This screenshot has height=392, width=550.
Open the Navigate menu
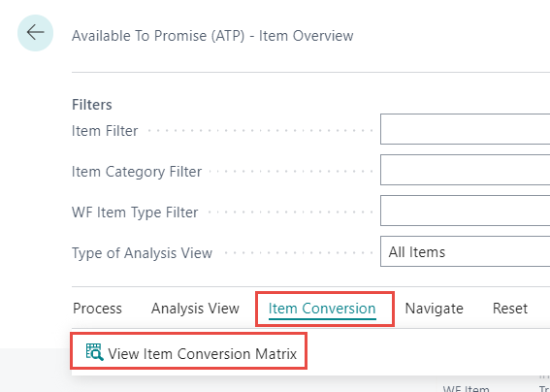pos(434,309)
